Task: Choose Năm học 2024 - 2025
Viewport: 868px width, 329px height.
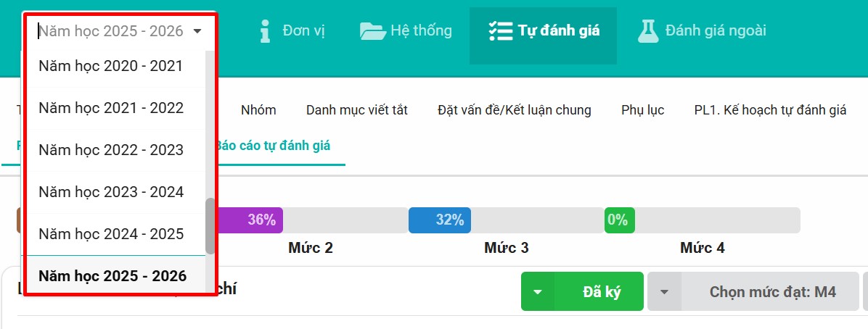Action: pyautogui.click(x=110, y=234)
